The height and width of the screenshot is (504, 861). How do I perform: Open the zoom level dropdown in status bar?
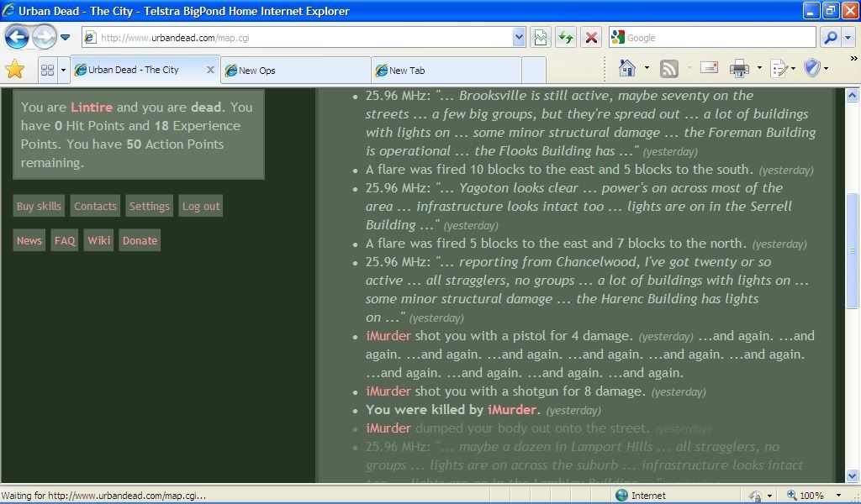[838, 496]
